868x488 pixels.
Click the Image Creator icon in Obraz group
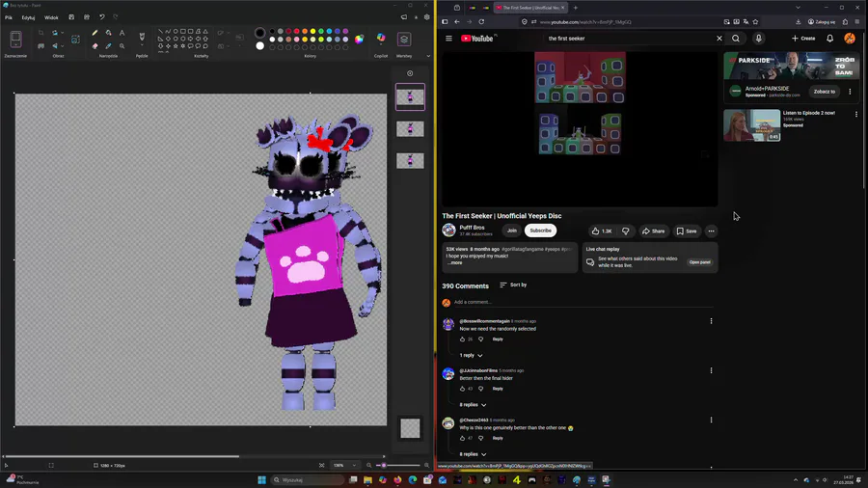coord(75,40)
